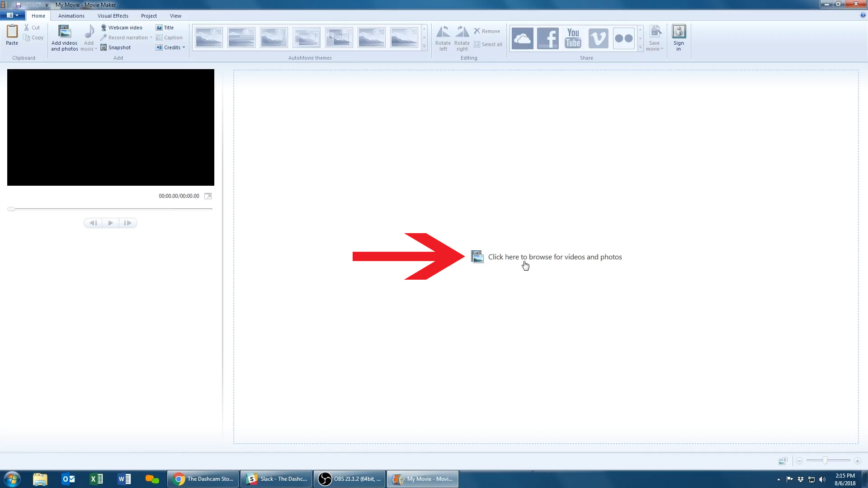Image resolution: width=868 pixels, height=488 pixels.
Task: Open the Credits dropdown arrow
Action: pos(184,47)
